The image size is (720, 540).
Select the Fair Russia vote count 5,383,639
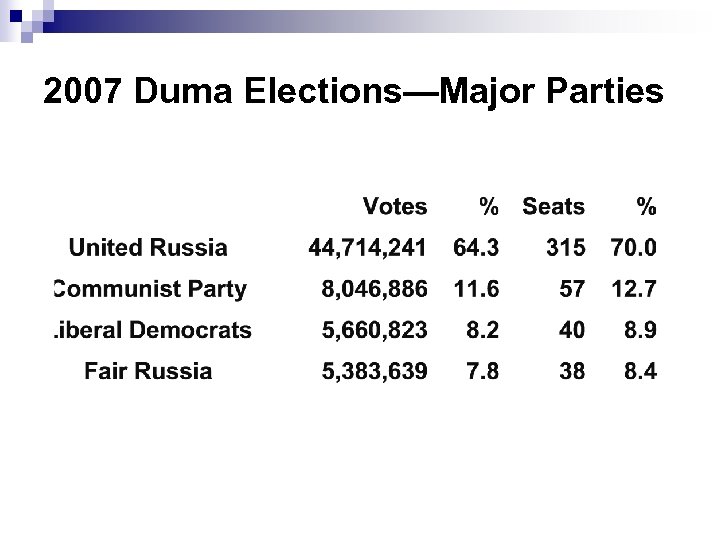point(375,371)
